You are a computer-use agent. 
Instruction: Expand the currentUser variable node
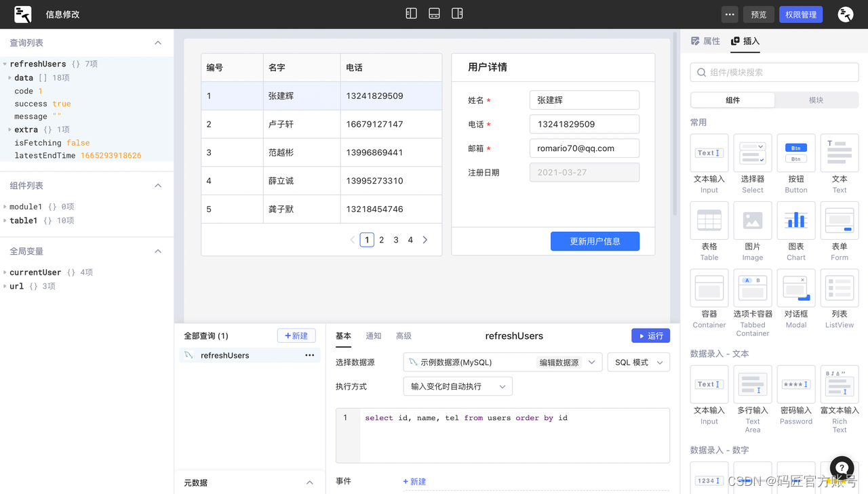[x=5, y=272]
